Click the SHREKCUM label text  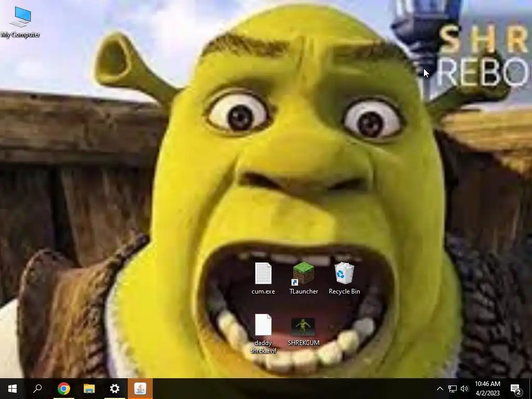[303, 343]
